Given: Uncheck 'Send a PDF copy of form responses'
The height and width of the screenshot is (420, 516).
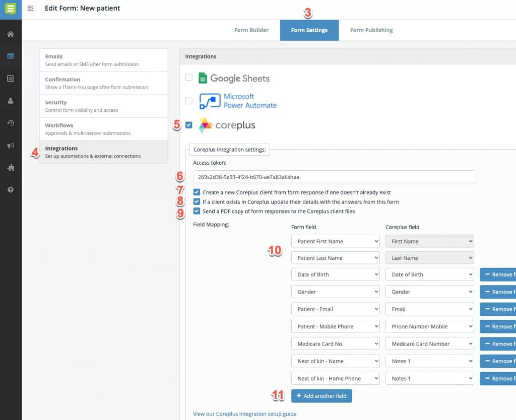Looking at the screenshot, I should click(x=197, y=211).
